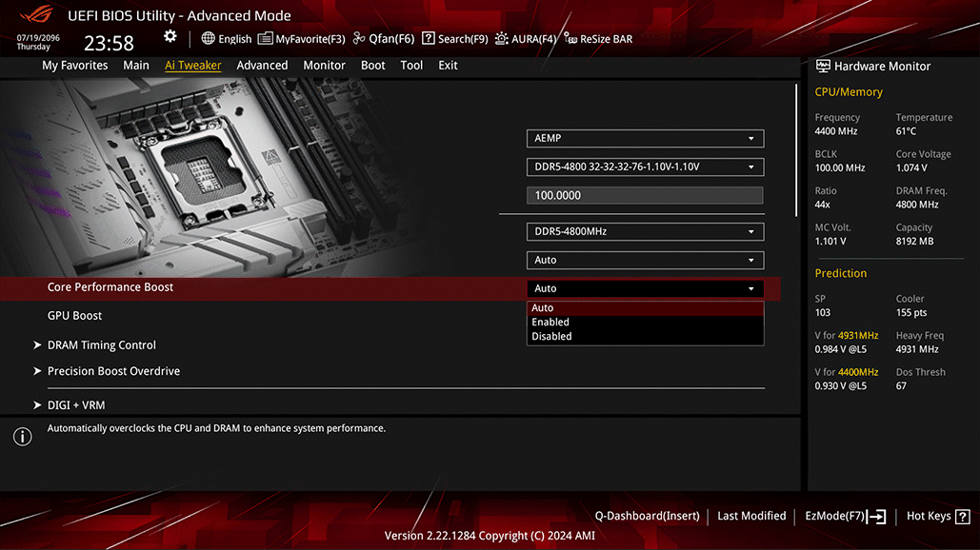Switch to EzMode(F7)

click(x=846, y=517)
